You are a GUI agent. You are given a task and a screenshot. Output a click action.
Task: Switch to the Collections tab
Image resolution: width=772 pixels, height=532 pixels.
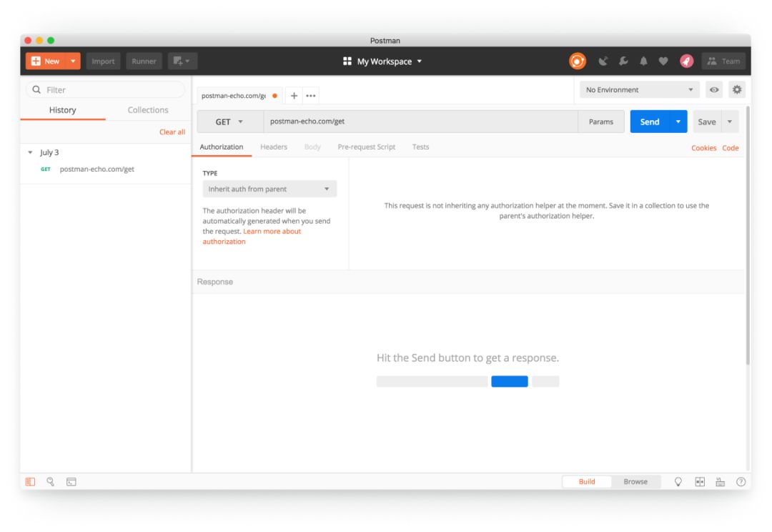(x=148, y=110)
